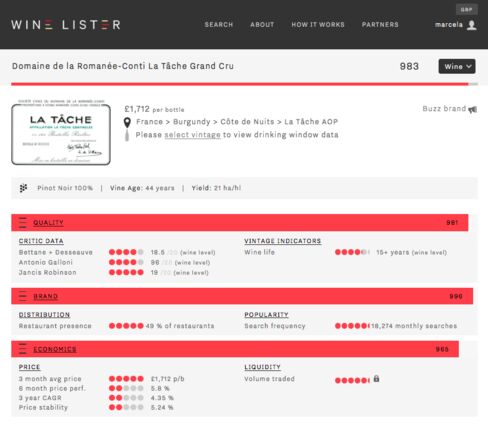Click the Wine Lister logo
Screen dimensions: 488x434
pyautogui.click(x=65, y=25)
